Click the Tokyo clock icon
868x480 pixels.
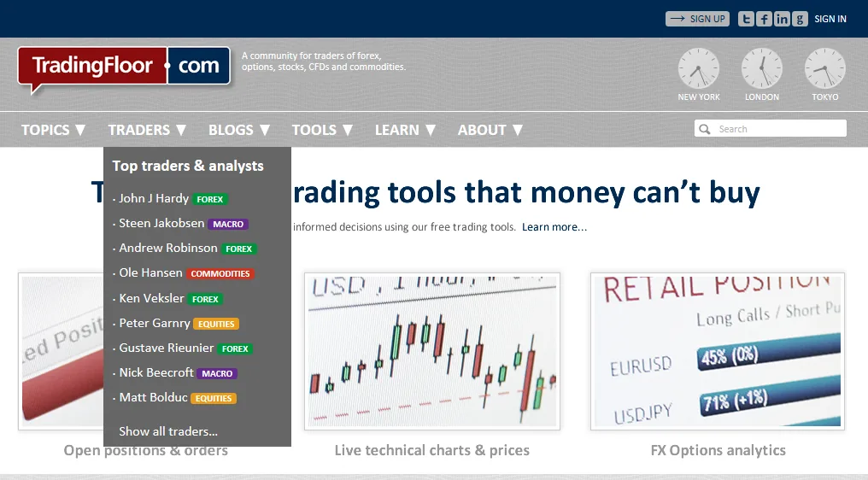pos(824,68)
